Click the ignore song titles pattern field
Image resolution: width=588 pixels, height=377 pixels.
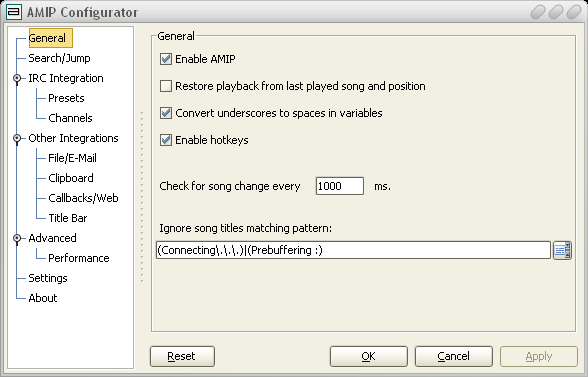tap(353, 250)
